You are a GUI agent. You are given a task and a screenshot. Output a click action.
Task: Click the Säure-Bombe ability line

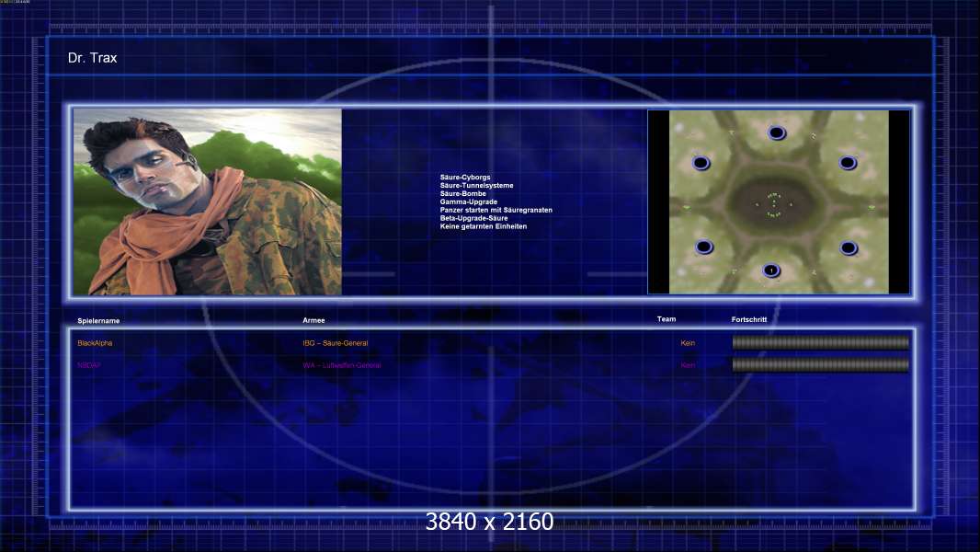[x=462, y=194]
